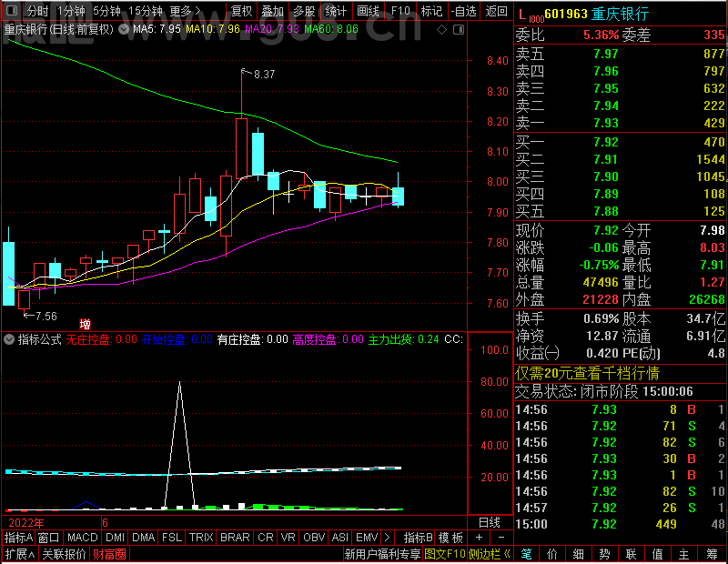Click the plus button after 模板
The image size is (728, 564).
[479, 538]
